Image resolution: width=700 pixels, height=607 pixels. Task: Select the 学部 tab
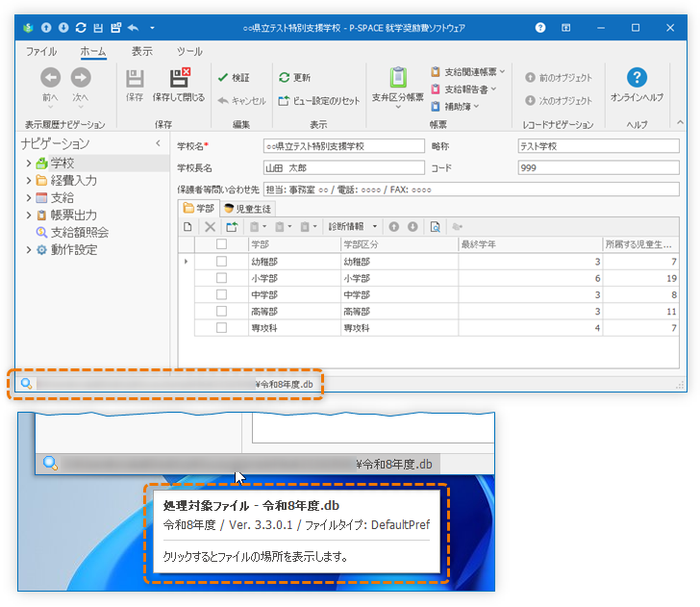coord(199,209)
